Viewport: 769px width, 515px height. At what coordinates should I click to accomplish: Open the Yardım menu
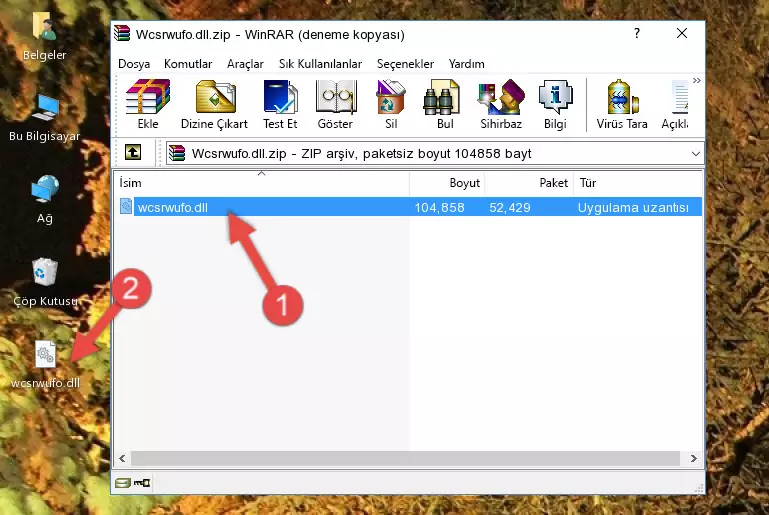click(466, 64)
